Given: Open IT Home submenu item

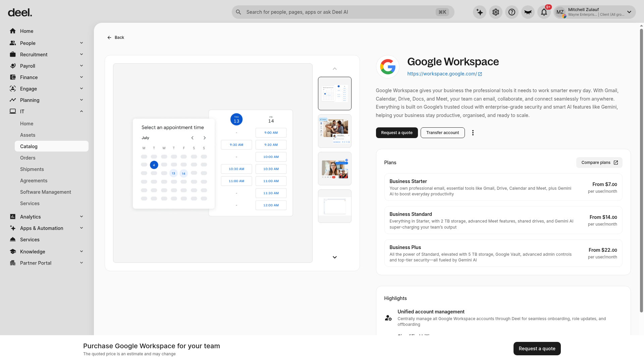Looking at the screenshot, I should coord(52,124).
